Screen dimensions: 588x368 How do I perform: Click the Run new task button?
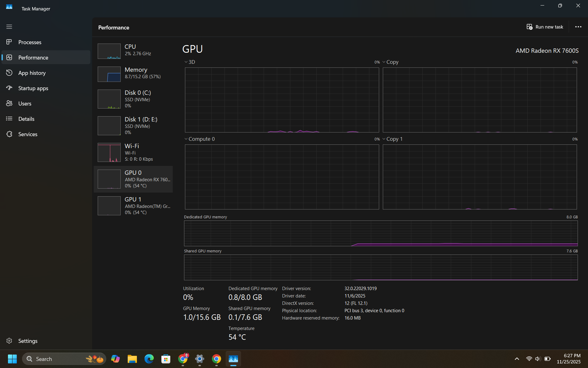(545, 27)
